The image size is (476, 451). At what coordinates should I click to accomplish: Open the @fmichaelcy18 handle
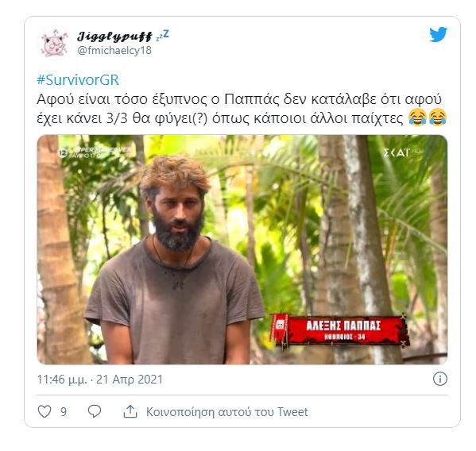(x=114, y=50)
